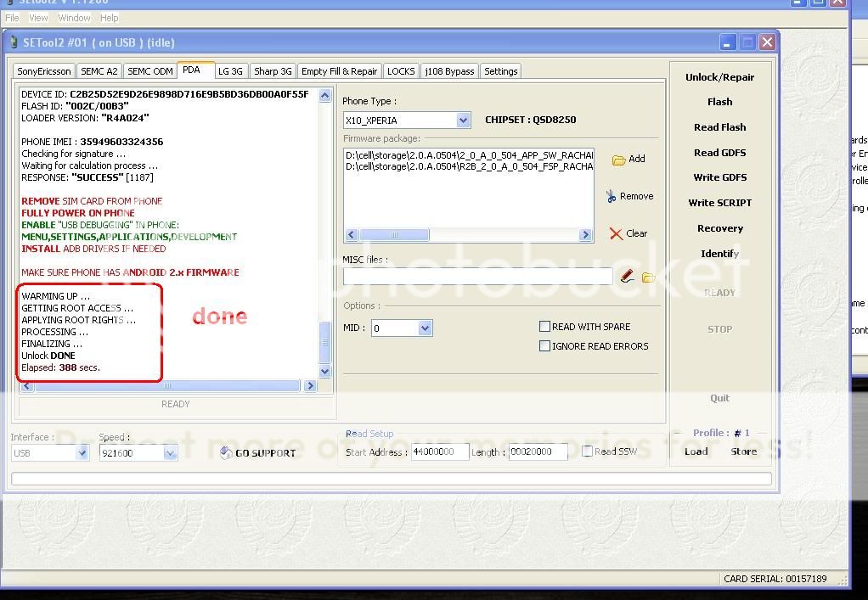
Task: Click the STOP button
Action: 719,329
